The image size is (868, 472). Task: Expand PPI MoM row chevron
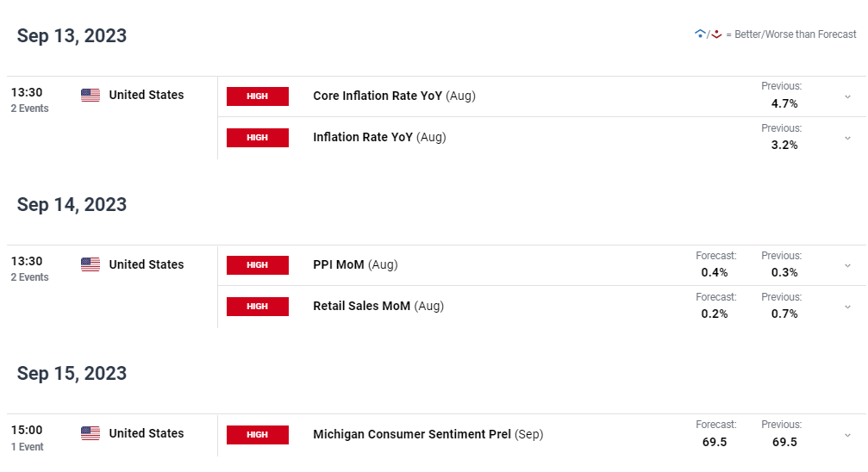click(847, 265)
